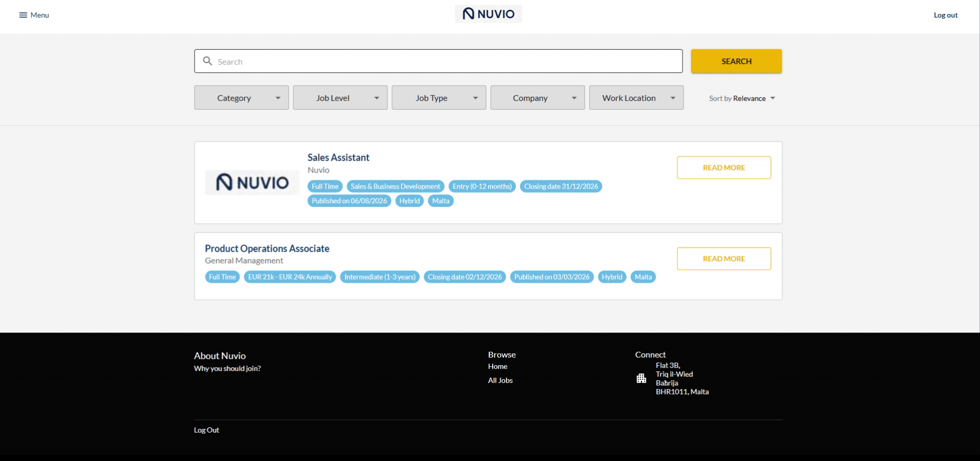
Task: Open the Nuvio logo on Sales Assistant card
Action: (x=252, y=182)
